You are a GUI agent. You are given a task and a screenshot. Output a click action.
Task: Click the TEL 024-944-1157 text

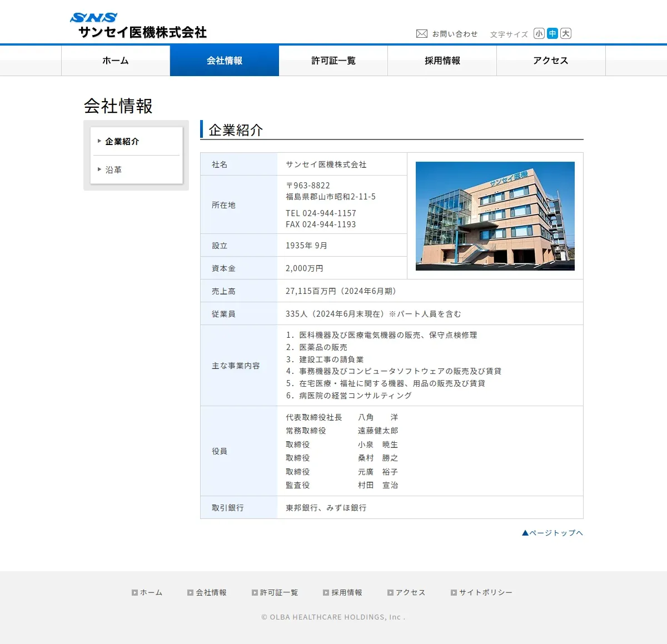(x=321, y=213)
